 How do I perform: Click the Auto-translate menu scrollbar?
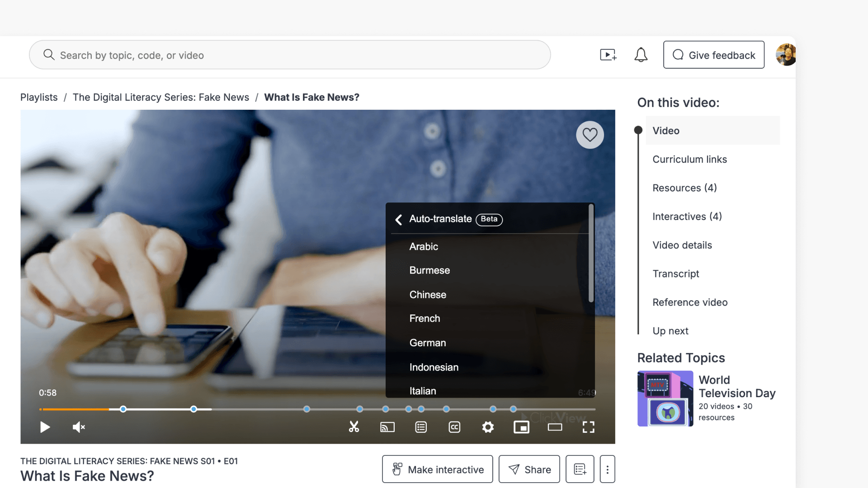pos(591,253)
